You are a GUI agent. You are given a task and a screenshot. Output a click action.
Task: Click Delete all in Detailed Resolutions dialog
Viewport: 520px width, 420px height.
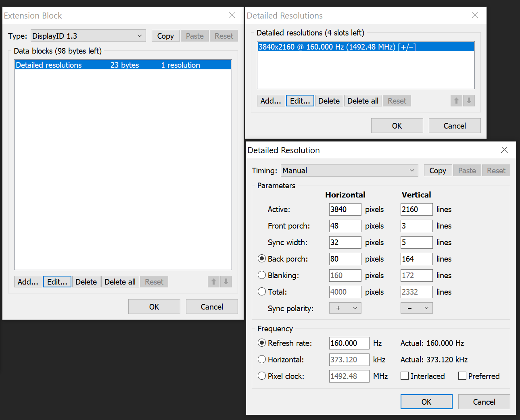pos(363,101)
